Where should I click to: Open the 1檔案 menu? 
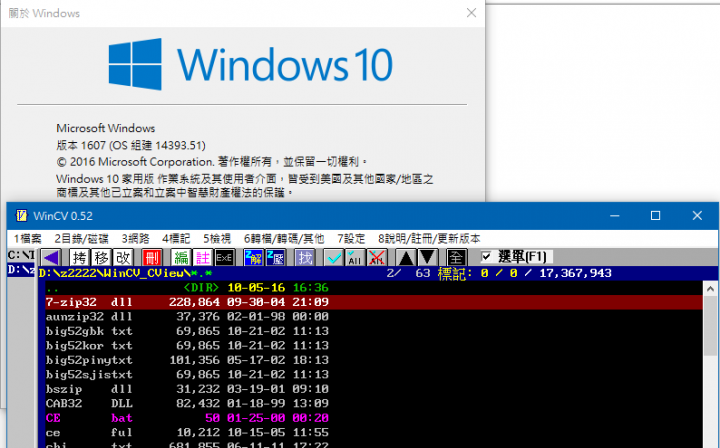coord(28,239)
